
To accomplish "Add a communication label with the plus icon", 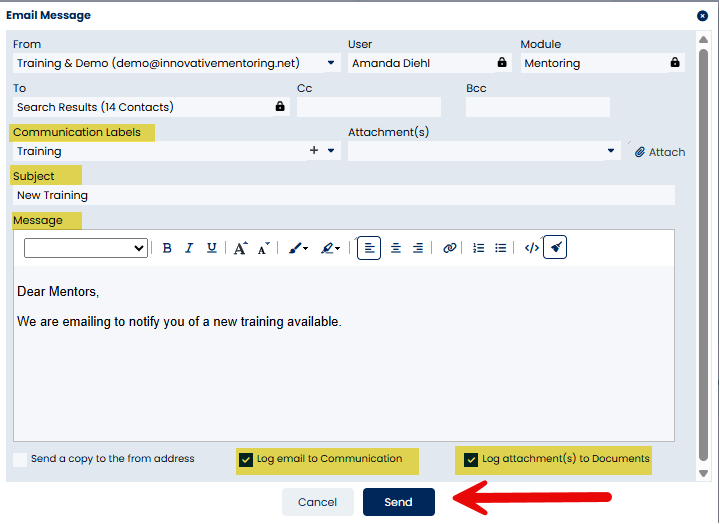I will [314, 150].
